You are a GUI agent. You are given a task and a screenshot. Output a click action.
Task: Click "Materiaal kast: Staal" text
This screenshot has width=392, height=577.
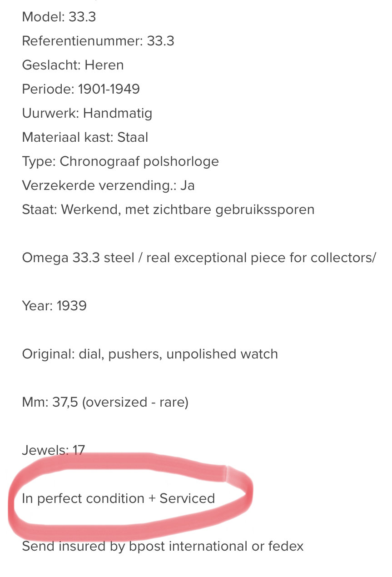[x=85, y=137]
